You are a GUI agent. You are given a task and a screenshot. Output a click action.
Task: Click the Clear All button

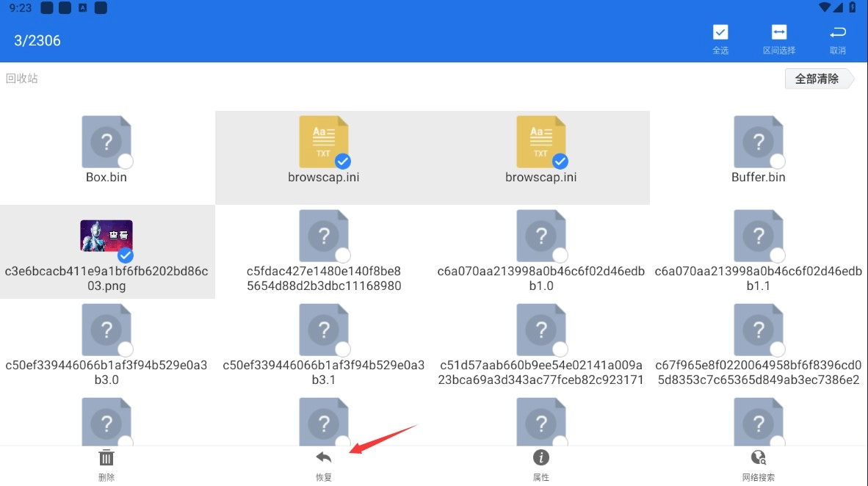(817, 79)
